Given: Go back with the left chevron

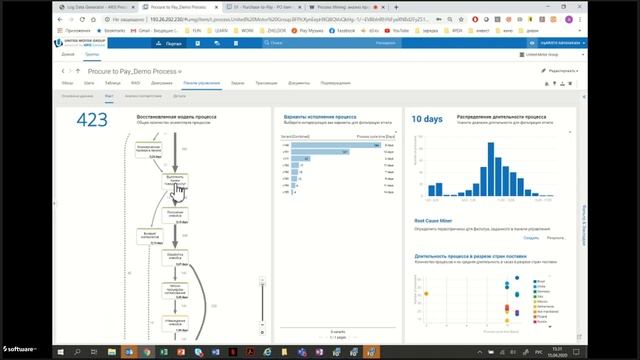Looking at the screenshot, I should 63,71.
